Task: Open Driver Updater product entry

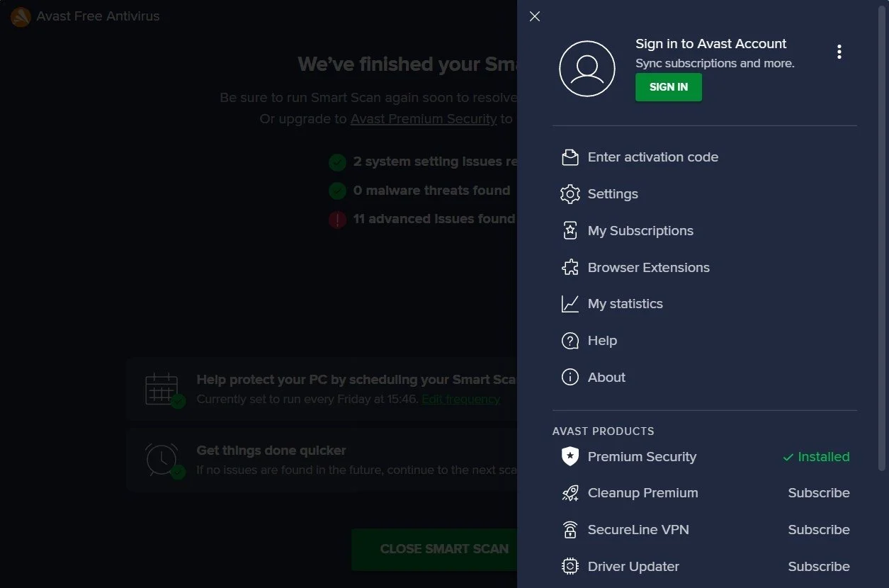Action: 633,566
